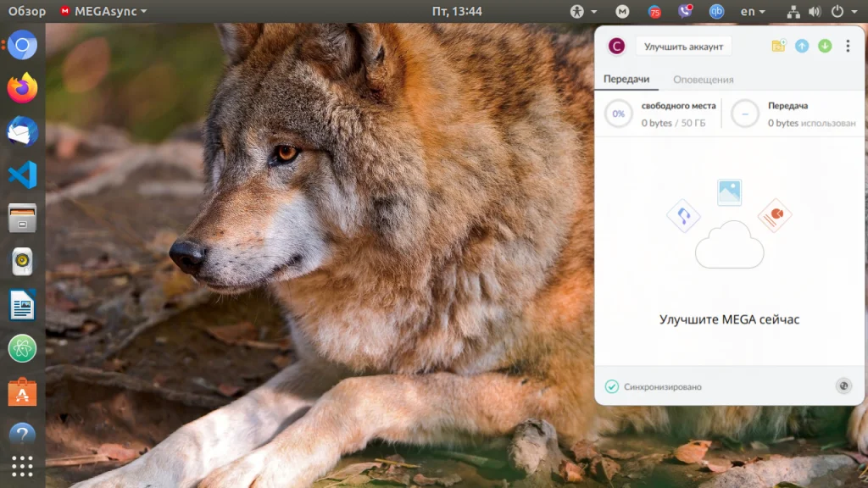This screenshot has width=868, height=488.
Task: Click the green download arrow icon
Action: 825,46
